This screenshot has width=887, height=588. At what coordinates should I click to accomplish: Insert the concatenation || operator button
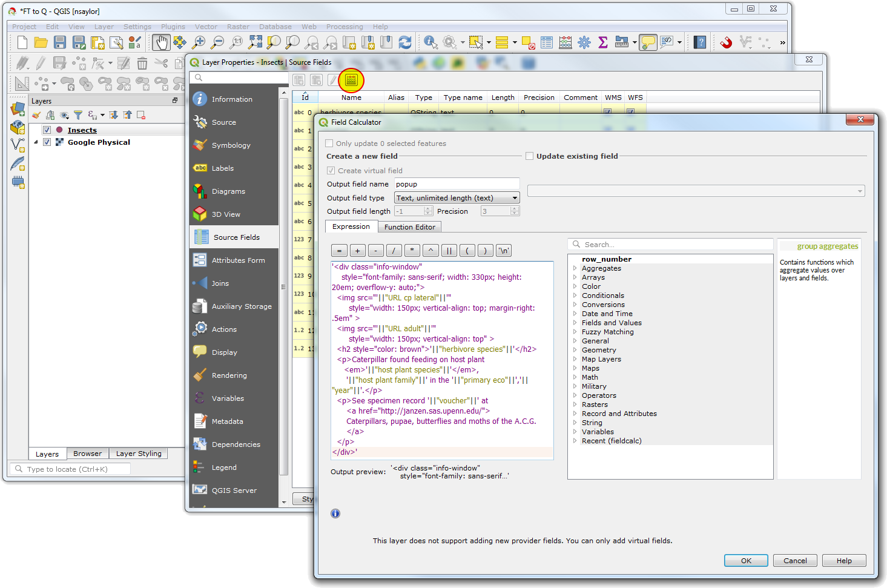pos(449,251)
